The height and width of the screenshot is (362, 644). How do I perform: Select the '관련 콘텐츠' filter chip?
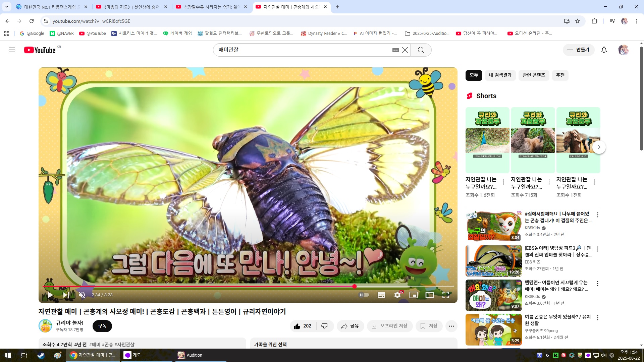534,75
